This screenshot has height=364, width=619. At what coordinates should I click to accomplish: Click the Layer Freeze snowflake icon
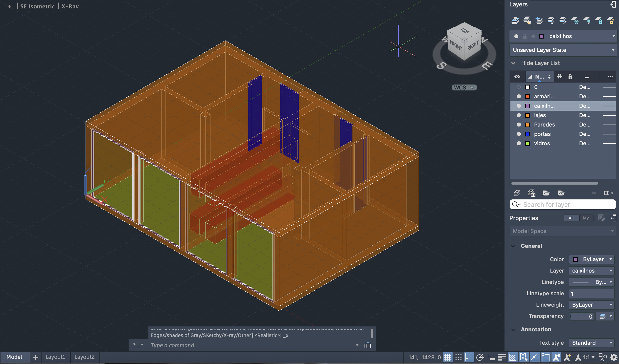coord(575,21)
